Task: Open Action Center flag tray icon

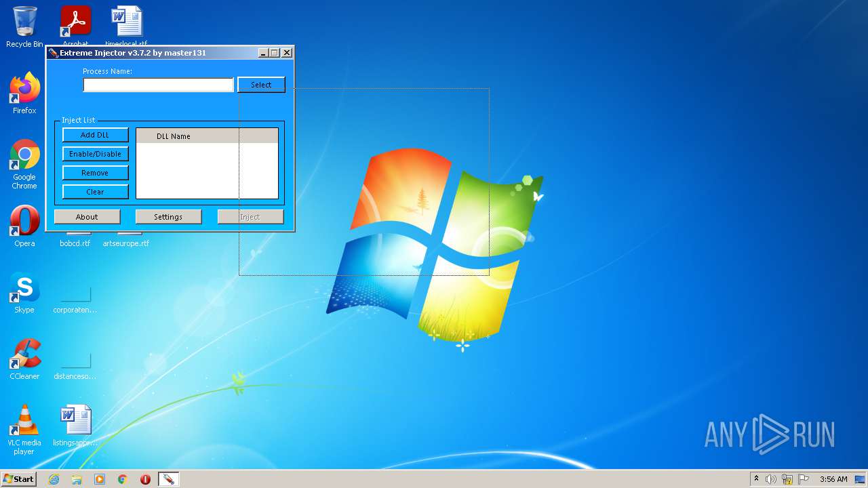Action: coord(804,479)
